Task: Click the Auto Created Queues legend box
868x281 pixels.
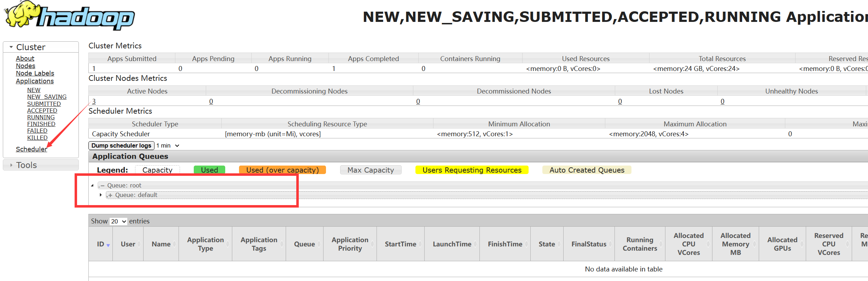Action: pyautogui.click(x=587, y=170)
